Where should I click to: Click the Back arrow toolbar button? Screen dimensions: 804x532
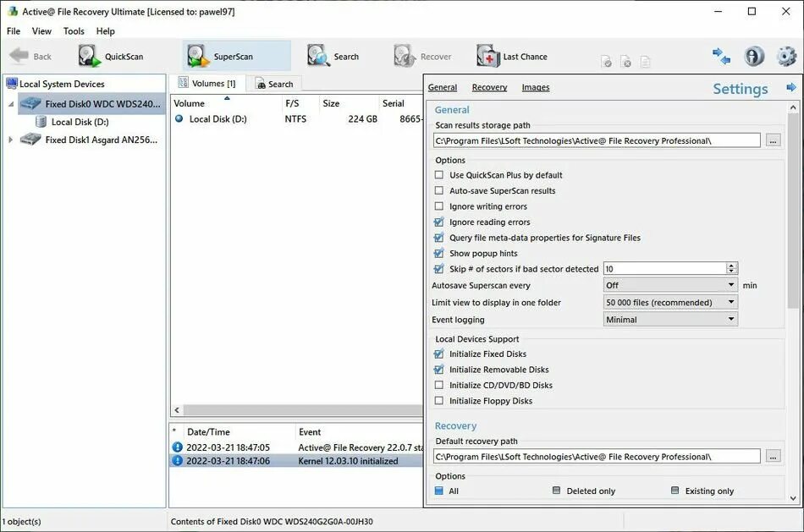pos(30,57)
